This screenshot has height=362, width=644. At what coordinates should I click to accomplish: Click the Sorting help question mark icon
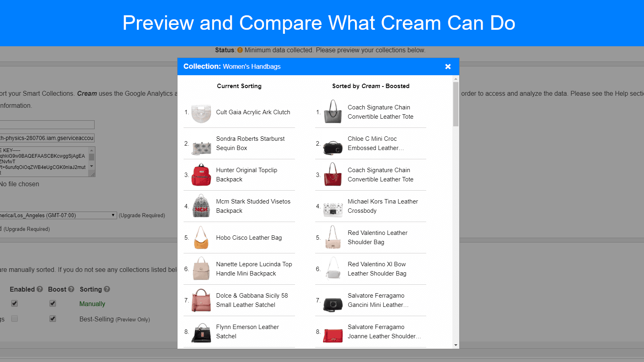107,289
